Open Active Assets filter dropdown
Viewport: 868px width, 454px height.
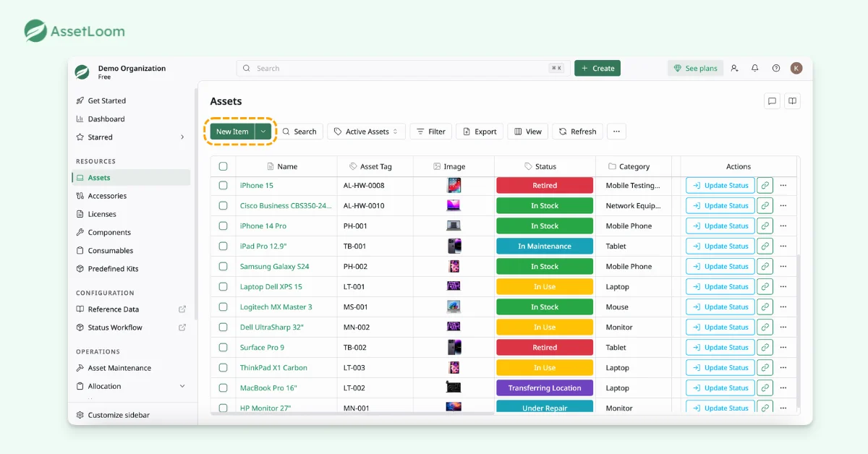[366, 132]
